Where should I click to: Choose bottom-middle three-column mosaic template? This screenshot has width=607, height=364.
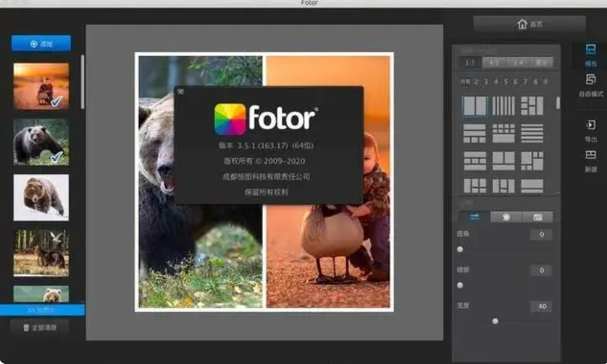coord(503,186)
